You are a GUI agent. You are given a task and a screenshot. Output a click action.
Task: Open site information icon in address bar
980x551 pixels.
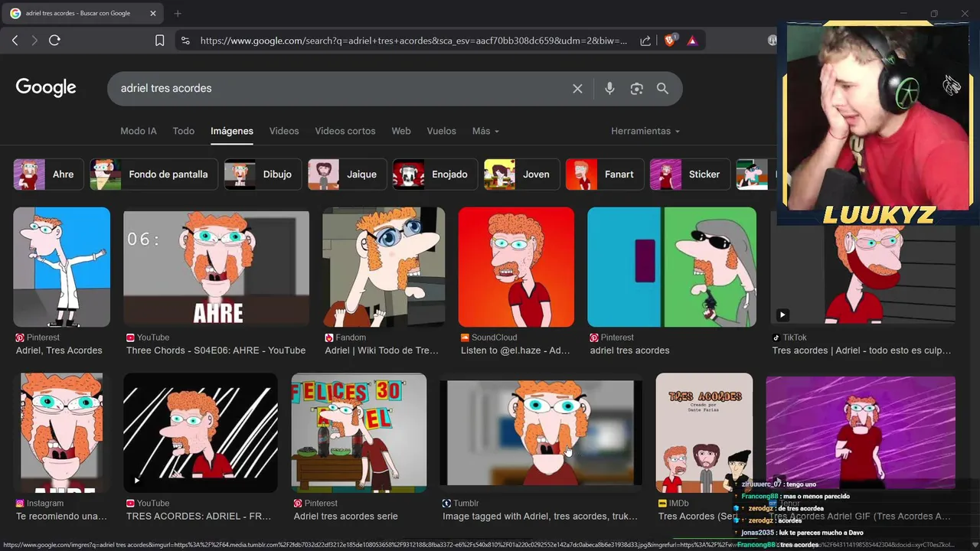point(185,41)
